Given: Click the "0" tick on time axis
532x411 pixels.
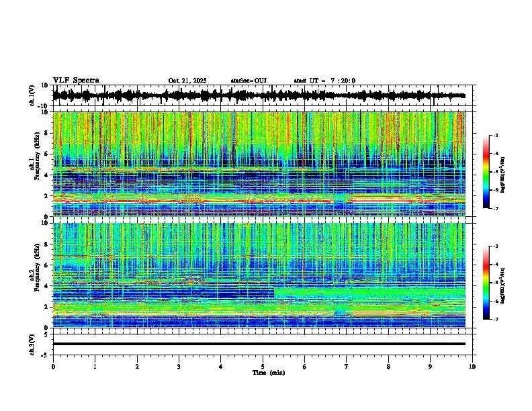Looking at the screenshot, I should [53, 367].
